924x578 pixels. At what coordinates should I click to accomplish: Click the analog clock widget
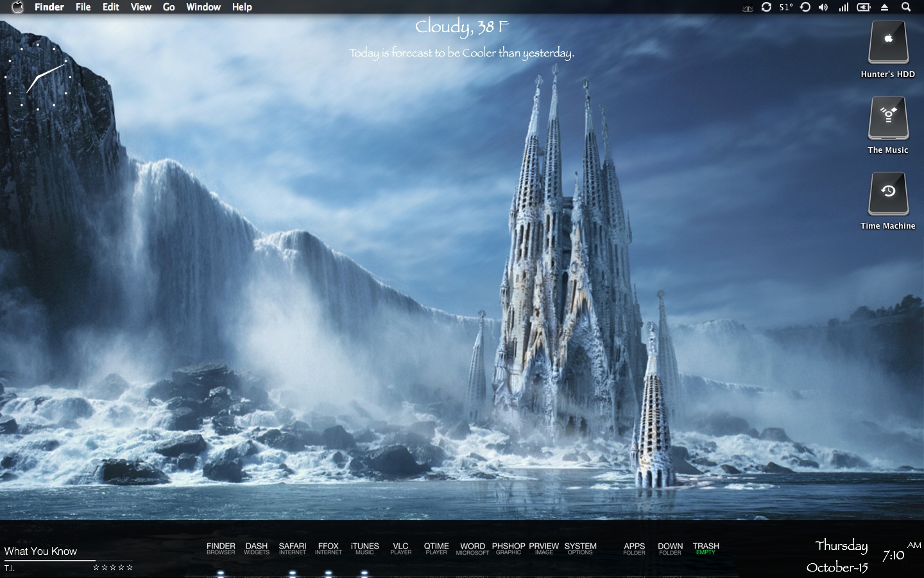point(38,77)
